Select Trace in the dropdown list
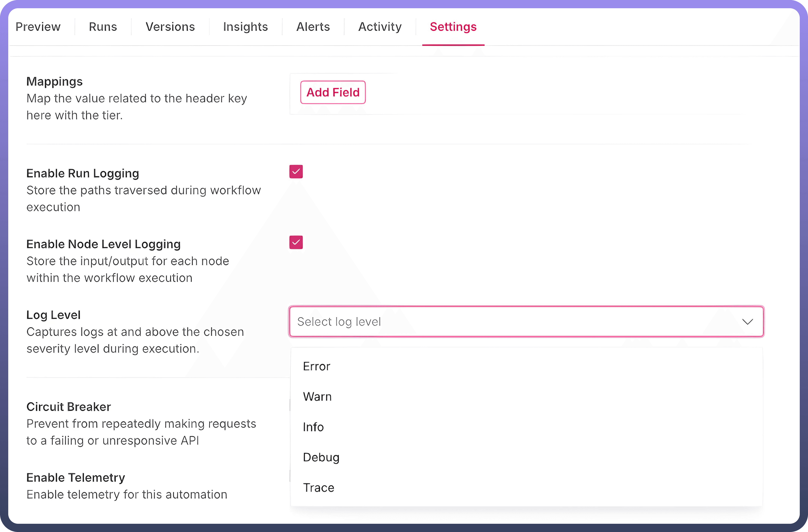 (x=318, y=487)
